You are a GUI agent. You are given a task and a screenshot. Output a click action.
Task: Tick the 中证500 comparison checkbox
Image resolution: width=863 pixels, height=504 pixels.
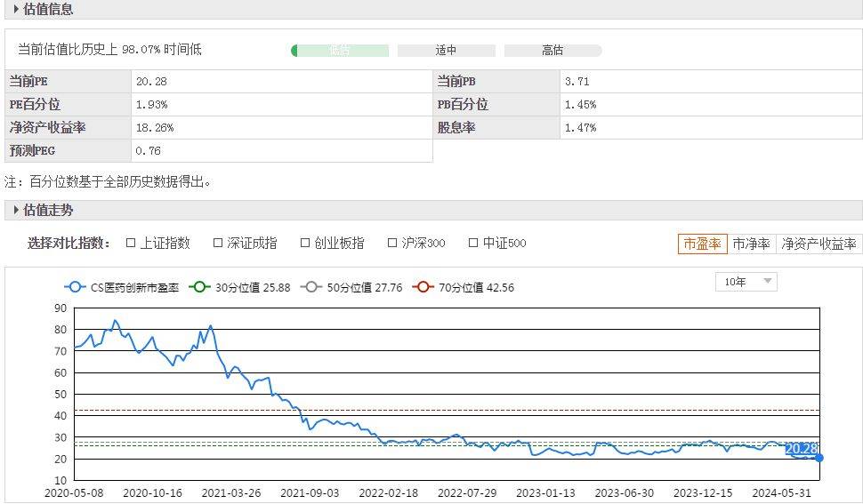(473, 243)
